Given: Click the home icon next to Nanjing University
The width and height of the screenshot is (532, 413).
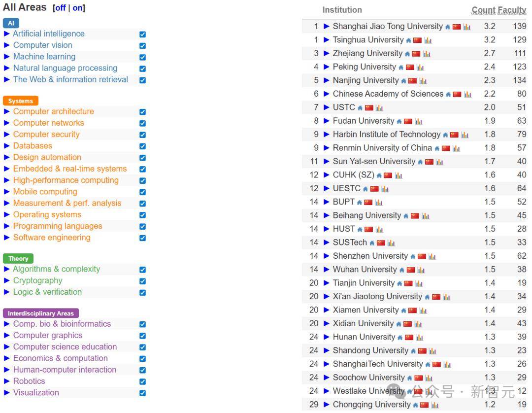Looking at the screenshot, I should [x=403, y=81].
